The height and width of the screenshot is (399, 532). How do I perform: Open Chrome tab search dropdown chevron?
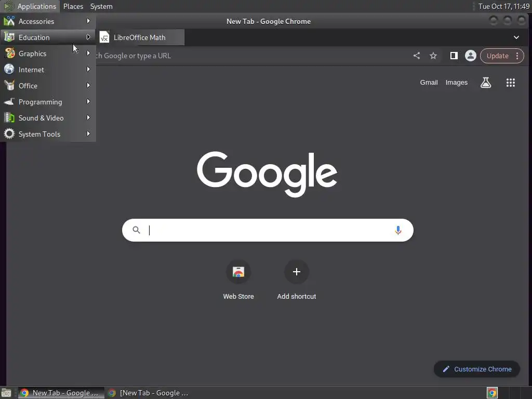tap(516, 37)
